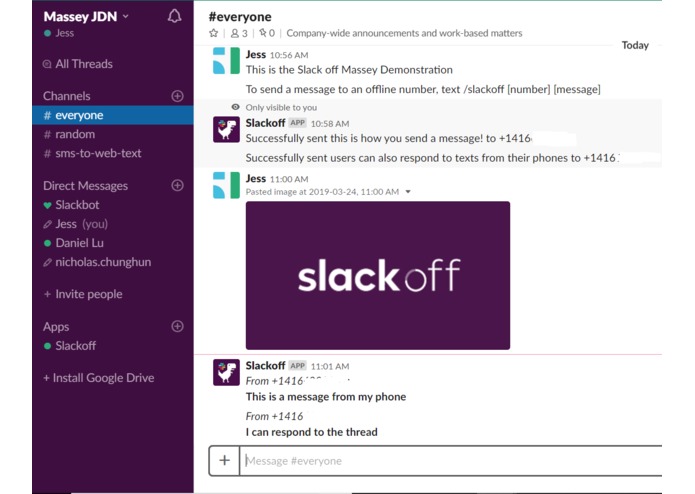The height and width of the screenshot is (494, 695).
Task: Select the #everyone channel
Action: [113, 115]
